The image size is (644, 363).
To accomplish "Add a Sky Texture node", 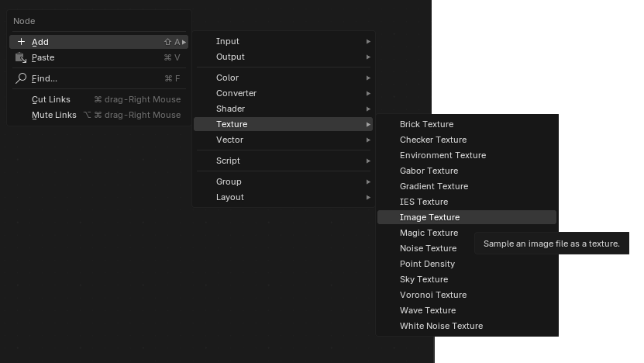I will pyautogui.click(x=424, y=279).
